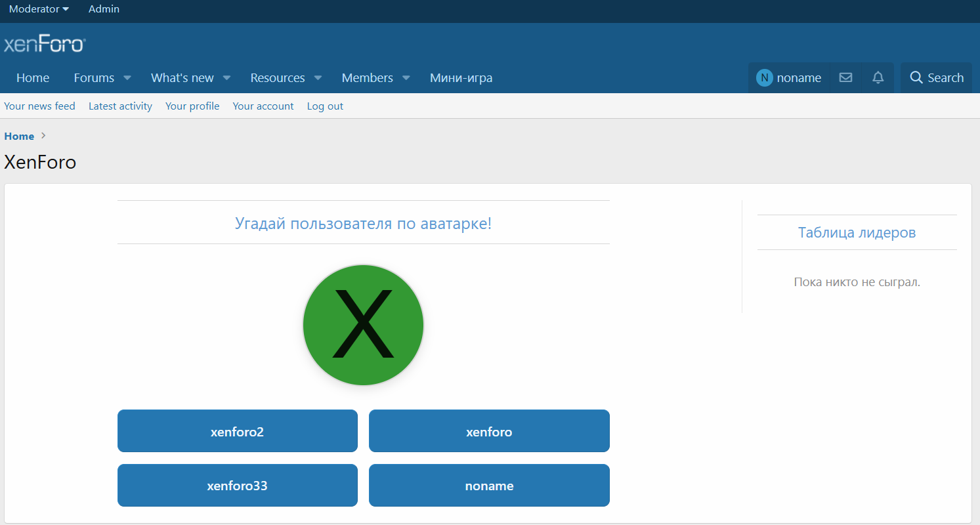Click the Log out link
The image size is (980, 525).
[x=325, y=106]
